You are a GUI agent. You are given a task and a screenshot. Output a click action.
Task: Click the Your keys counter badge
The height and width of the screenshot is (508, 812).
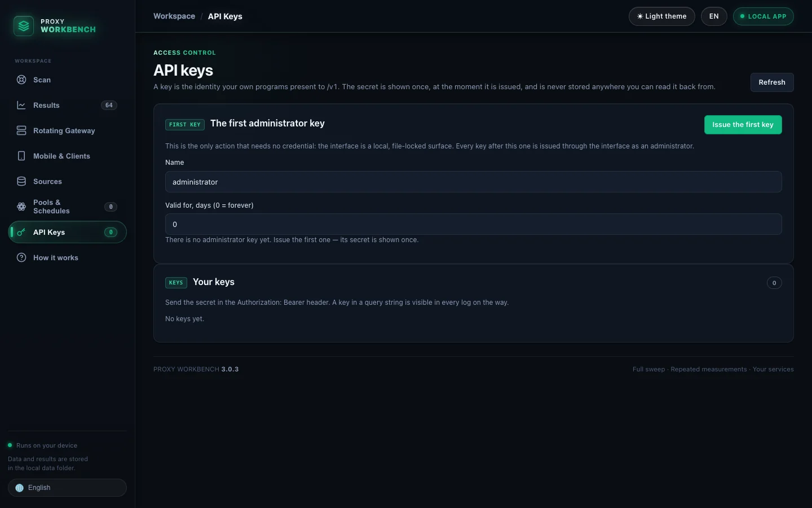774,283
